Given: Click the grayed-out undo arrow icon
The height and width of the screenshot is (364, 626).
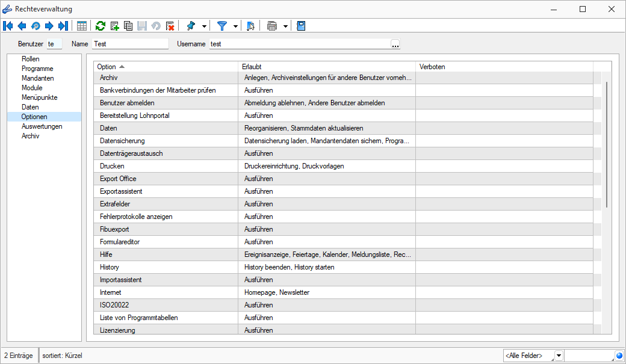Looking at the screenshot, I should [x=156, y=26].
